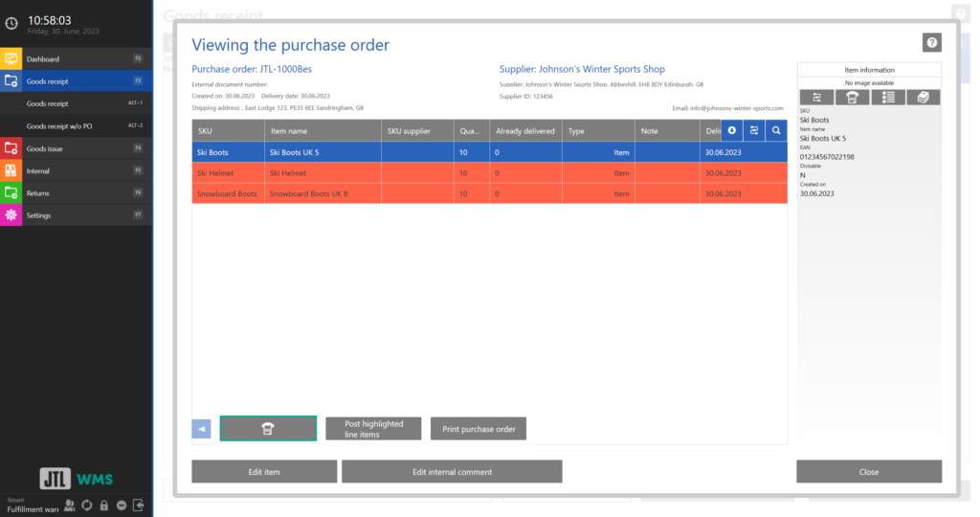
Task: Collapse the panel with the left arrow button
Action: pos(202,429)
